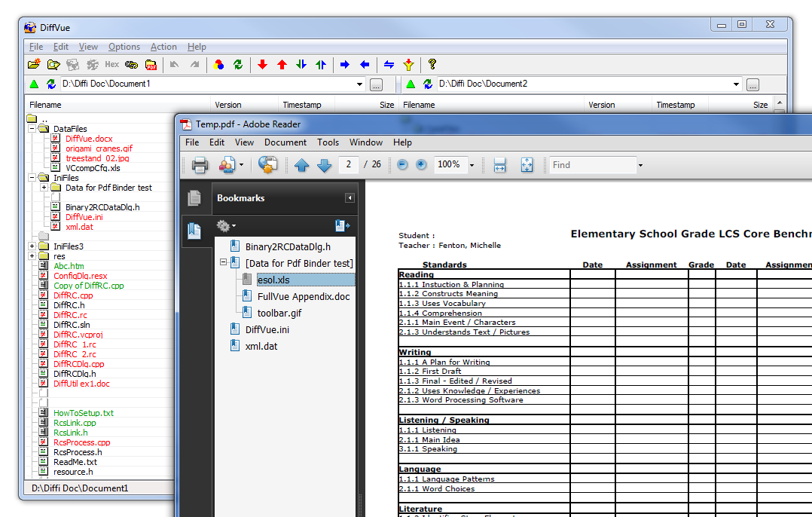This screenshot has width=812, height=517.
Task: Collapse the Bookmarks panel with arrow button
Action: click(x=350, y=198)
